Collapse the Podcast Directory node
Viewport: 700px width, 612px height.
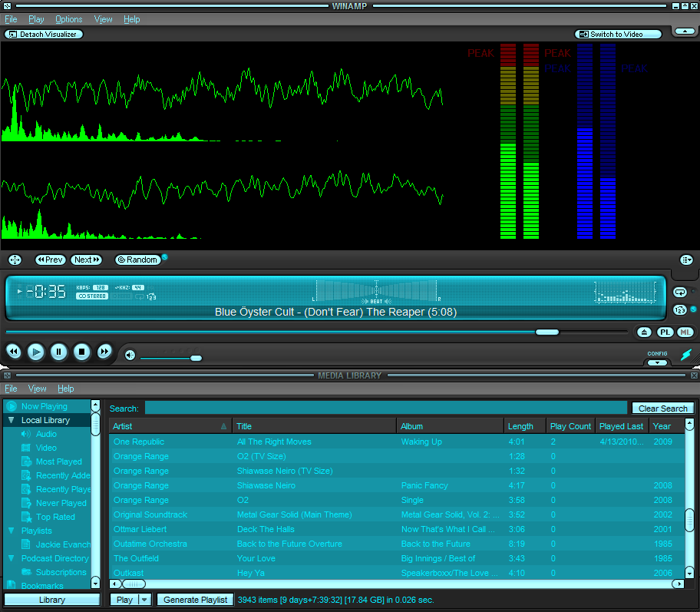(x=12, y=558)
